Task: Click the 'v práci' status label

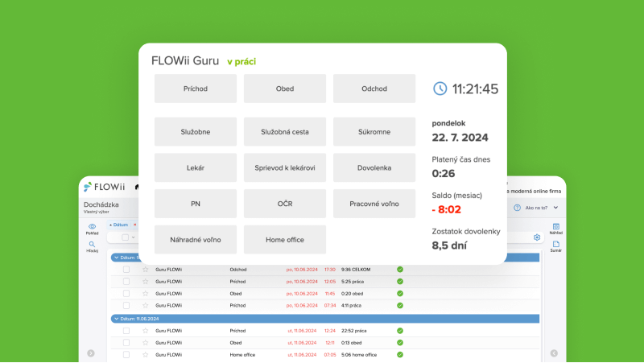Action: click(242, 62)
